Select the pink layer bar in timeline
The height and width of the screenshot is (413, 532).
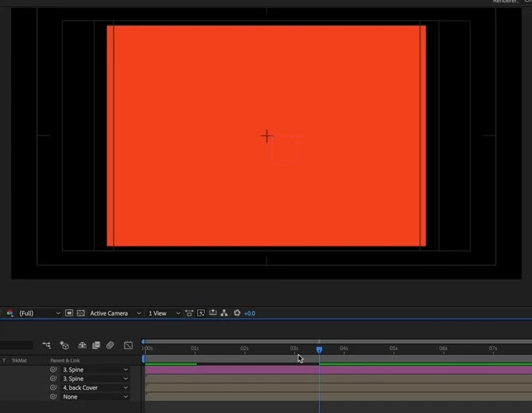tap(338, 370)
